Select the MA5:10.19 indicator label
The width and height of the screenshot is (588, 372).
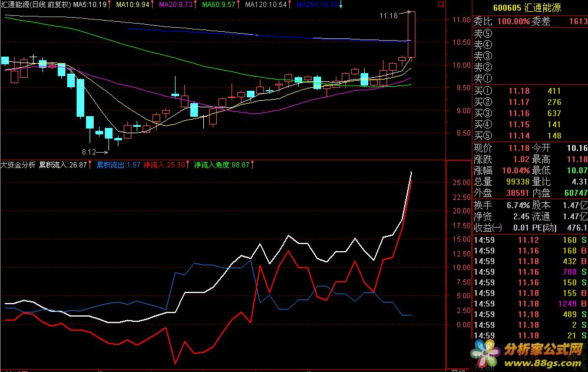click(x=90, y=5)
